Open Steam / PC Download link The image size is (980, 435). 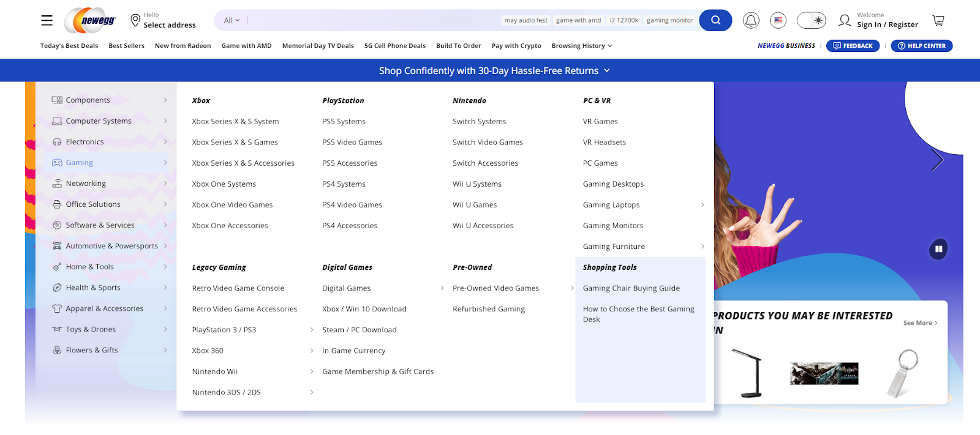point(359,330)
